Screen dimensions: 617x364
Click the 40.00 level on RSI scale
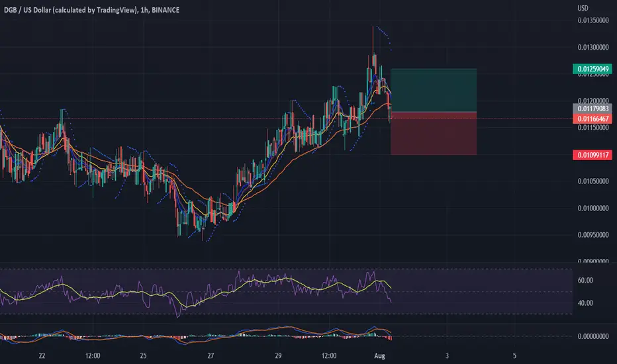tap(585, 303)
